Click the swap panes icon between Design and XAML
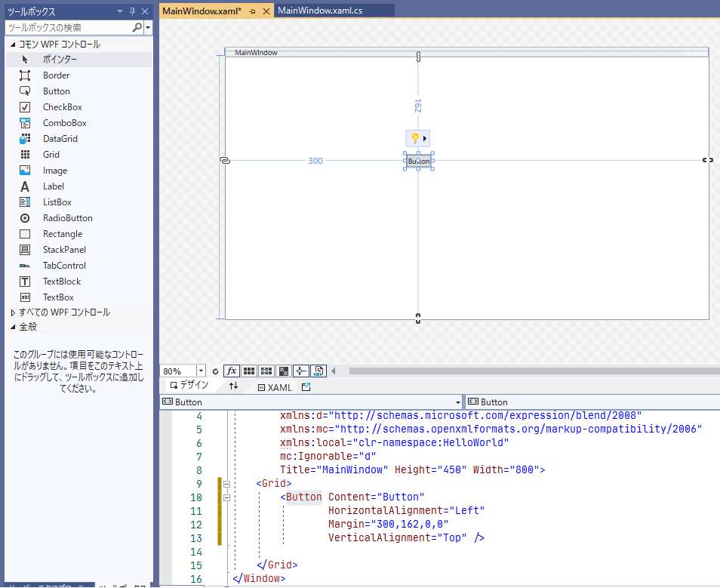The width and height of the screenshot is (720, 588). (x=233, y=386)
